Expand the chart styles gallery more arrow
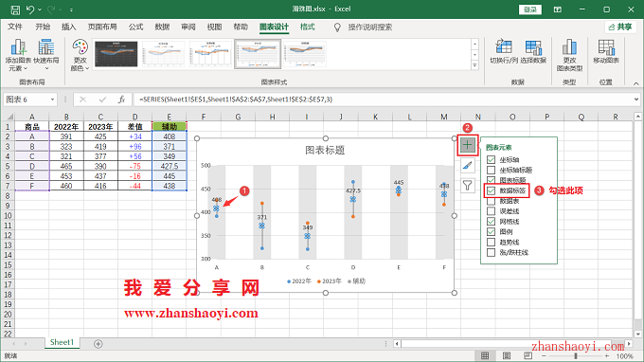Viewport: 644px width, 362px height. click(474, 65)
